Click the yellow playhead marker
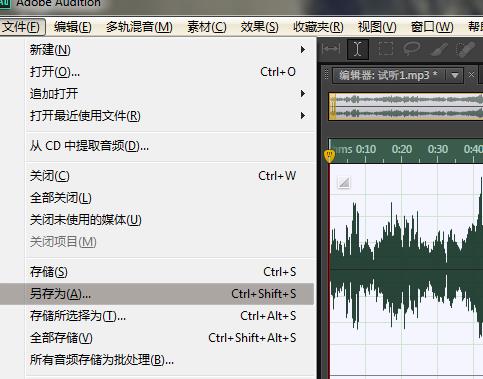Viewport: 483px width, 379px height. (329, 156)
